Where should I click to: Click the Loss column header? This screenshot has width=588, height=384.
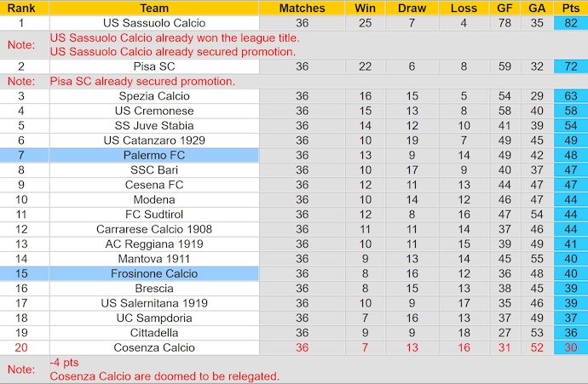[464, 8]
